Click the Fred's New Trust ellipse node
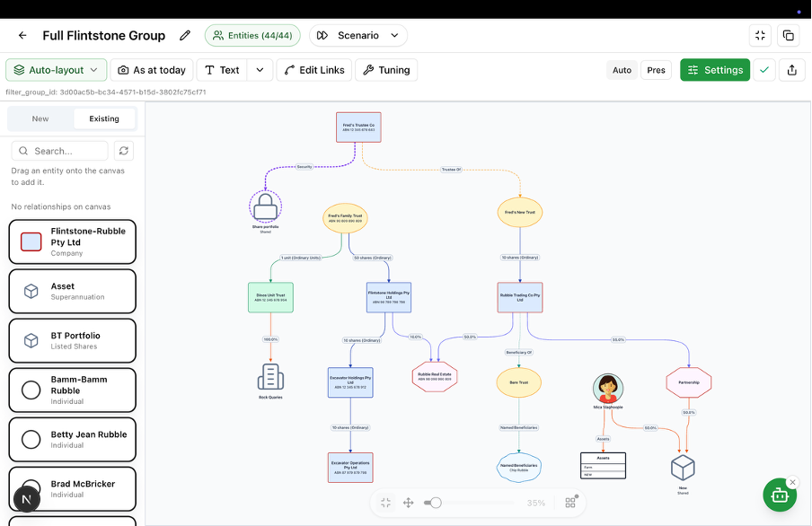 click(520, 212)
